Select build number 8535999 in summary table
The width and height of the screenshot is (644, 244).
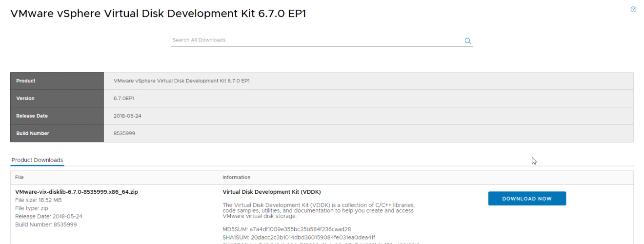(124, 133)
